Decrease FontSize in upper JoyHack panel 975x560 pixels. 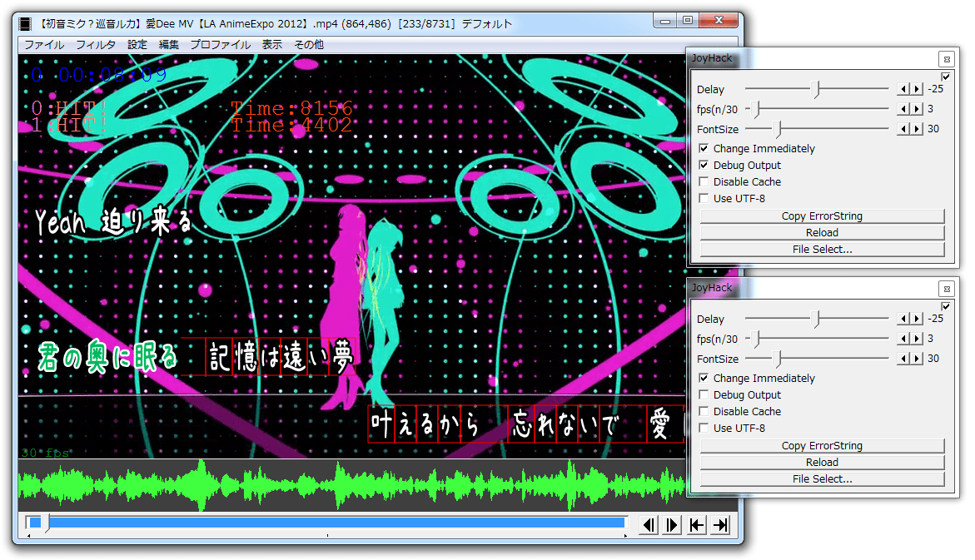point(903,129)
